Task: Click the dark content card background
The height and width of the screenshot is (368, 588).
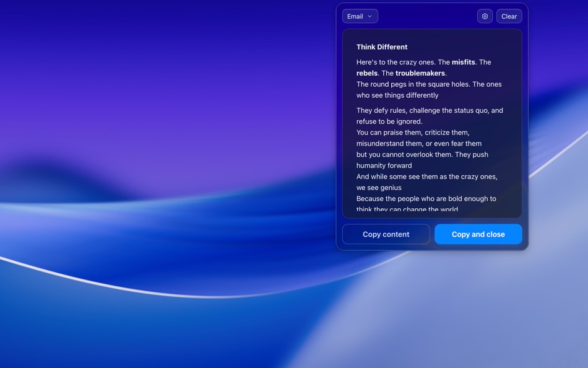Action: [x=431, y=204]
